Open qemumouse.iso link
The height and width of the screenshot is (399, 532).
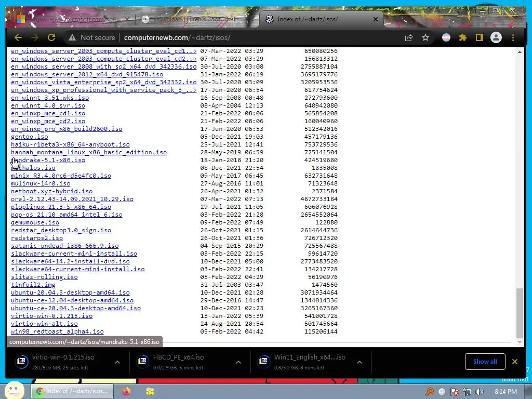[x=35, y=222]
